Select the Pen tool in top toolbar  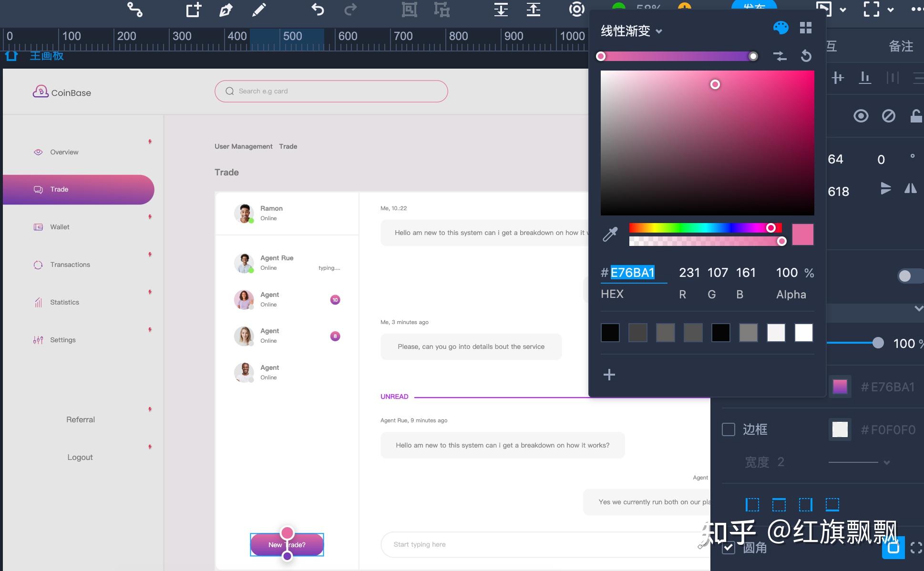(x=226, y=10)
